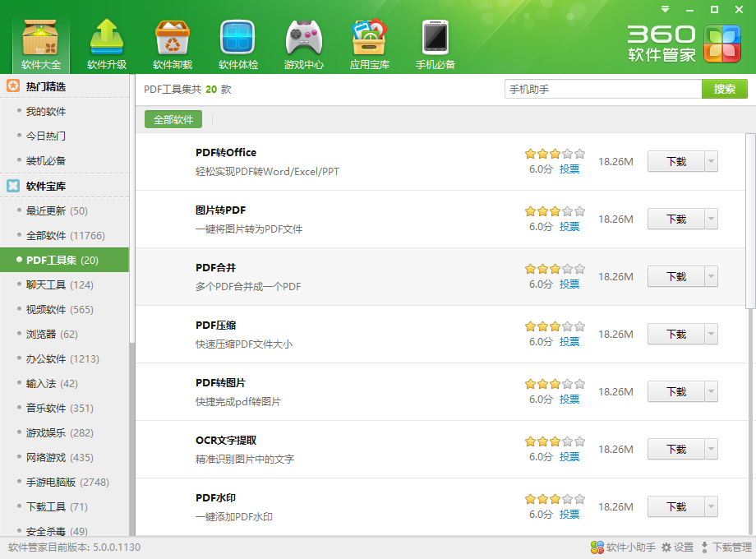Expand download options arrow for PDF转Office

click(x=711, y=162)
